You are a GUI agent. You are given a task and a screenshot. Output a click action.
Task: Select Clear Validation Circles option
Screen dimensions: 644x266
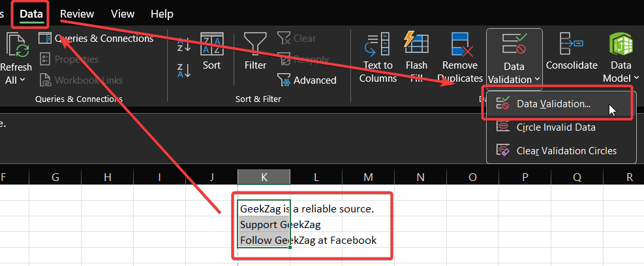(566, 150)
